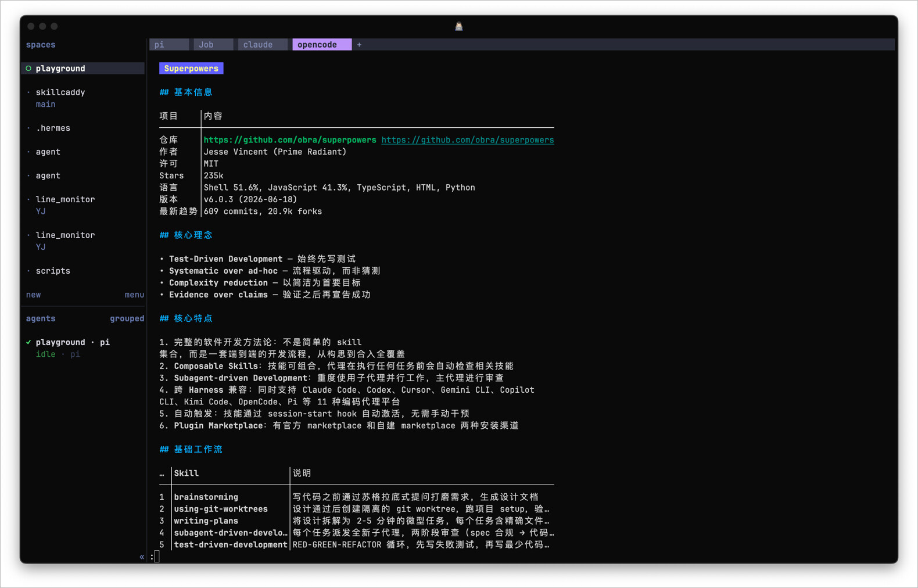Click the MIT license value
The height and width of the screenshot is (588, 918).
[211, 164]
